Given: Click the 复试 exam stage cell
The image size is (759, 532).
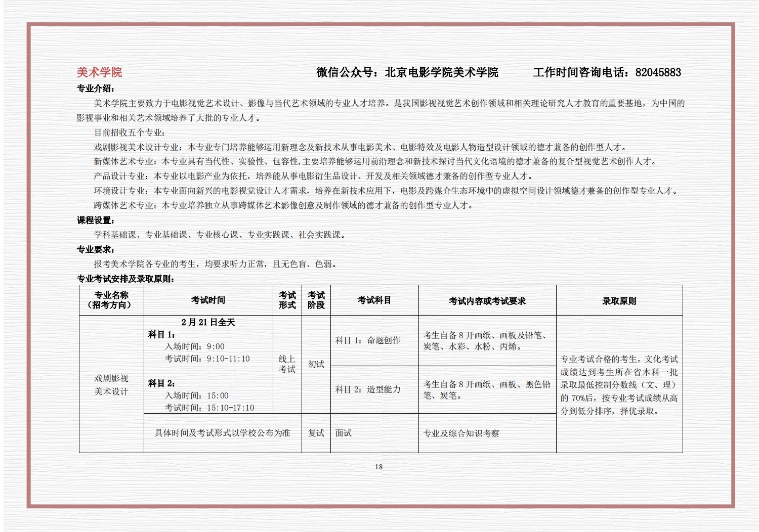Looking at the screenshot, I should 316,433.
